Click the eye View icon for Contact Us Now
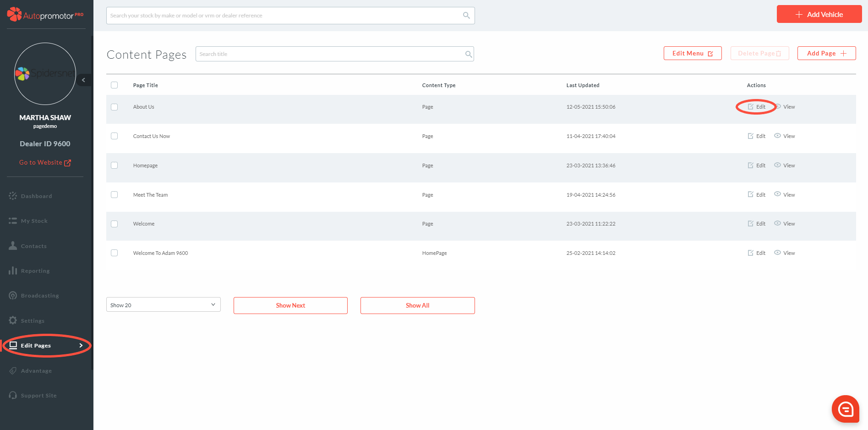Screen dimensions: 868x430 tap(777, 136)
